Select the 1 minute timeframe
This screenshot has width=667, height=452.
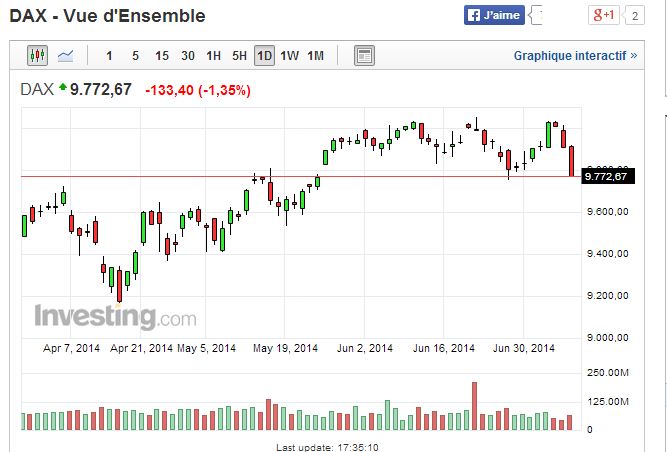pyautogui.click(x=109, y=55)
